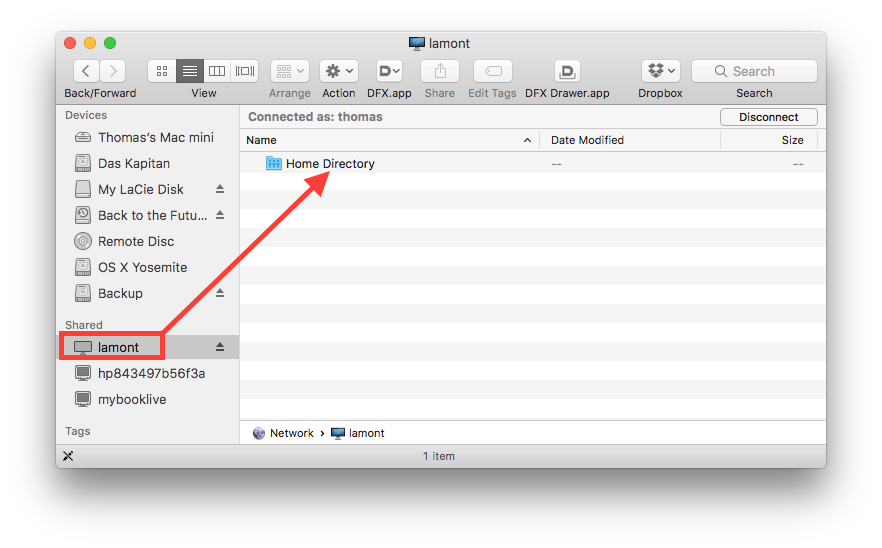Screen dimensions: 882x548
Task: Click the Edit Tags toolbar button
Action: pos(493,71)
